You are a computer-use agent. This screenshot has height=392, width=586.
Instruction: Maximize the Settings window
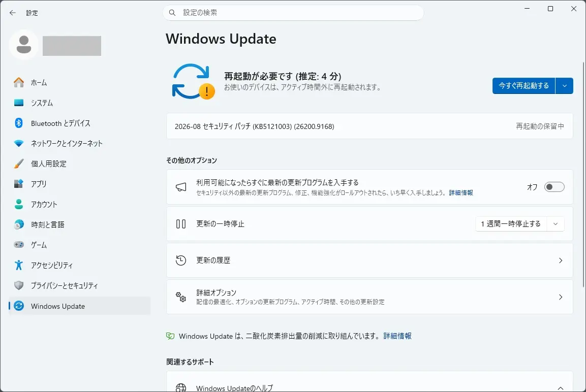tap(550, 9)
